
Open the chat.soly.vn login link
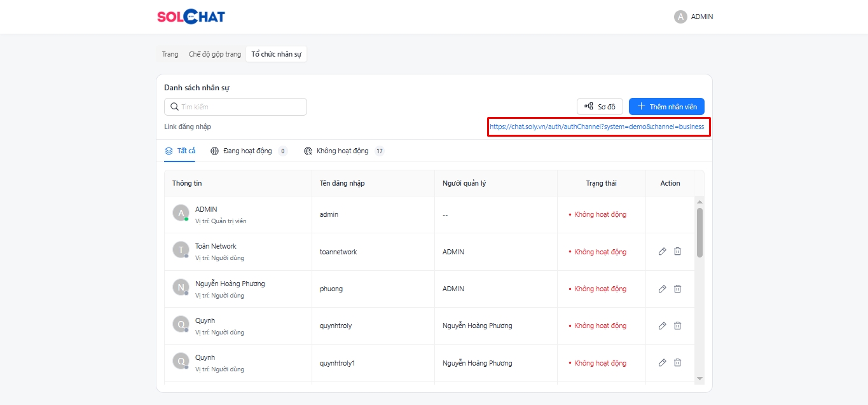[596, 127]
